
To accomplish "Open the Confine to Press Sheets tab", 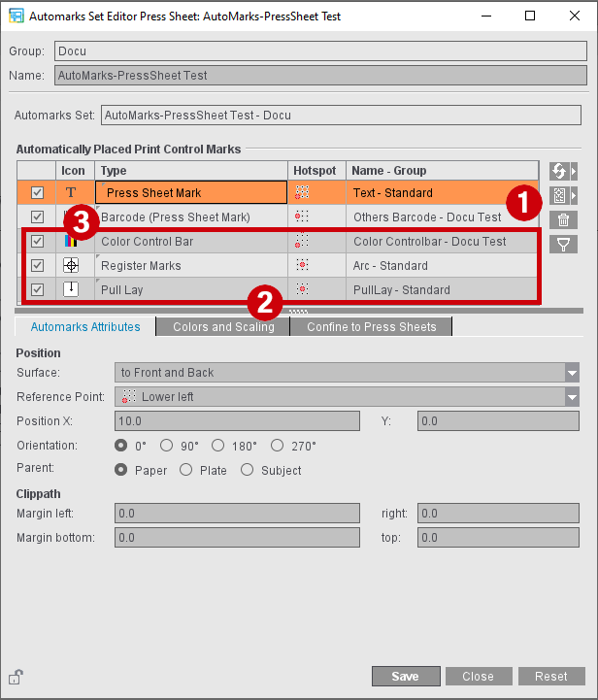I will 373,327.
